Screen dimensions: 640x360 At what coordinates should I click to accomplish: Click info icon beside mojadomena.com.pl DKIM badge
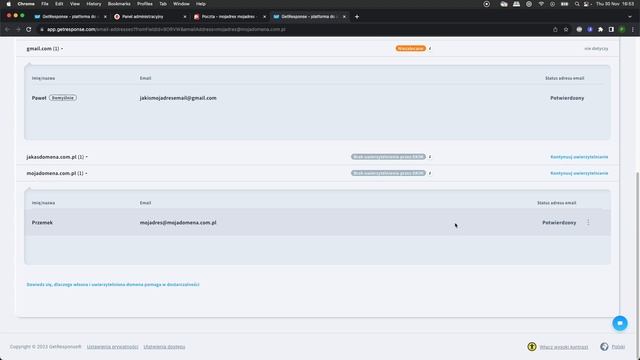(x=430, y=173)
